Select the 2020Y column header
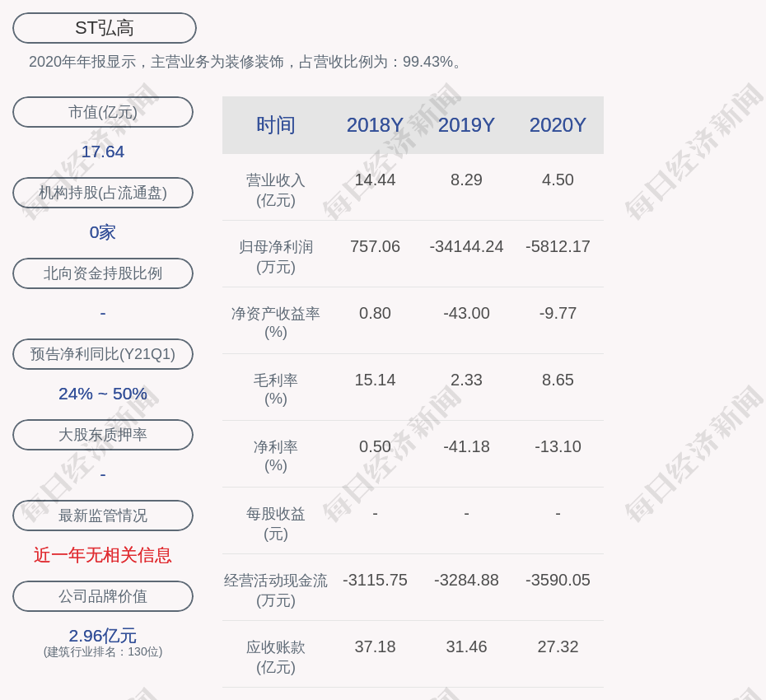Image resolution: width=766 pixels, height=700 pixels. pyautogui.click(x=558, y=125)
